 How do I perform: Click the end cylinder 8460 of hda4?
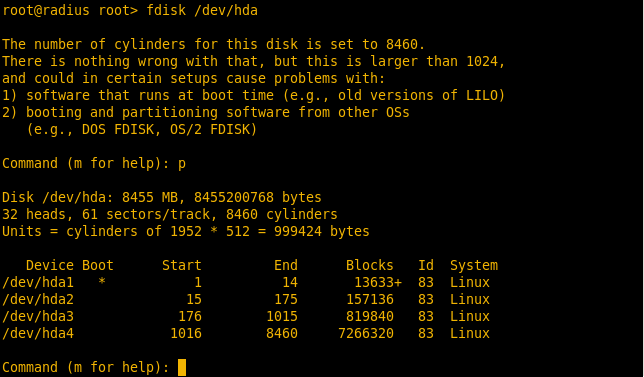point(282,333)
